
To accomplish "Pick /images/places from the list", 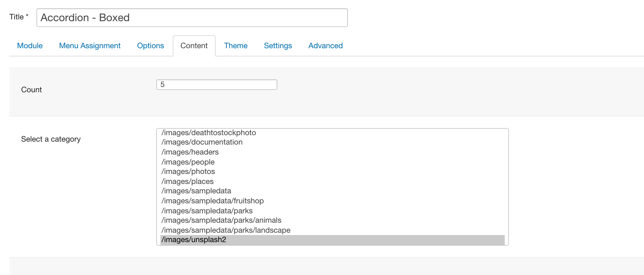I will pos(333,181).
